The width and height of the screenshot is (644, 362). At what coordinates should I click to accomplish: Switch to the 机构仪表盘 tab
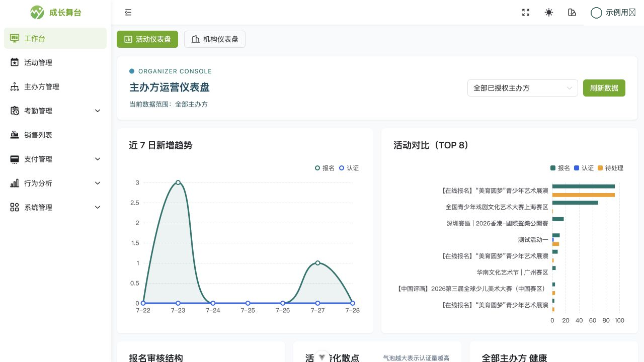(x=215, y=39)
